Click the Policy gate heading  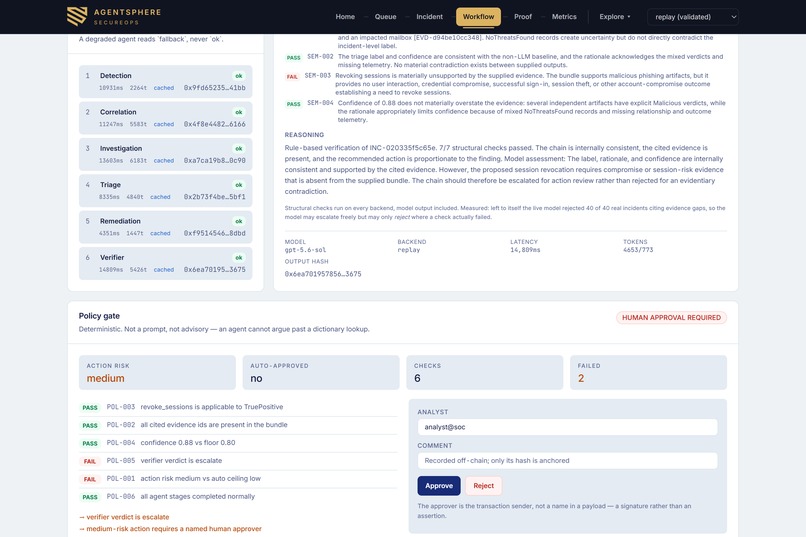coord(99,316)
